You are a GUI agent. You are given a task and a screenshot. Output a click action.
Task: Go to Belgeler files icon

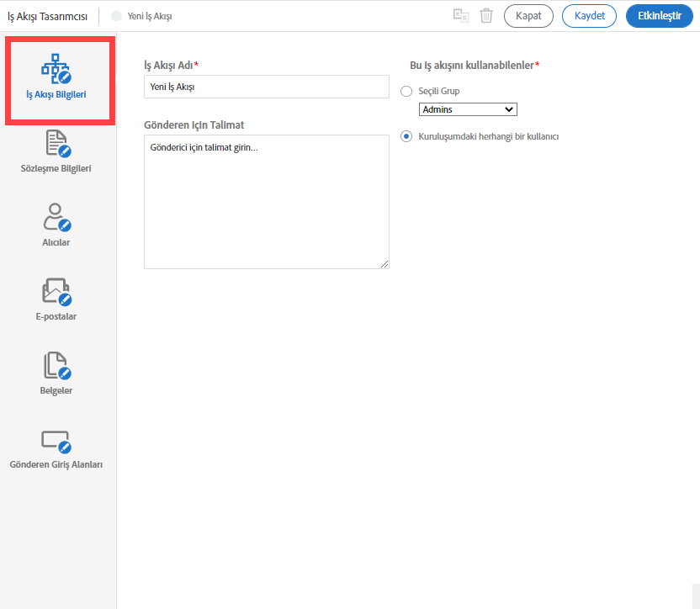(57, 366)
